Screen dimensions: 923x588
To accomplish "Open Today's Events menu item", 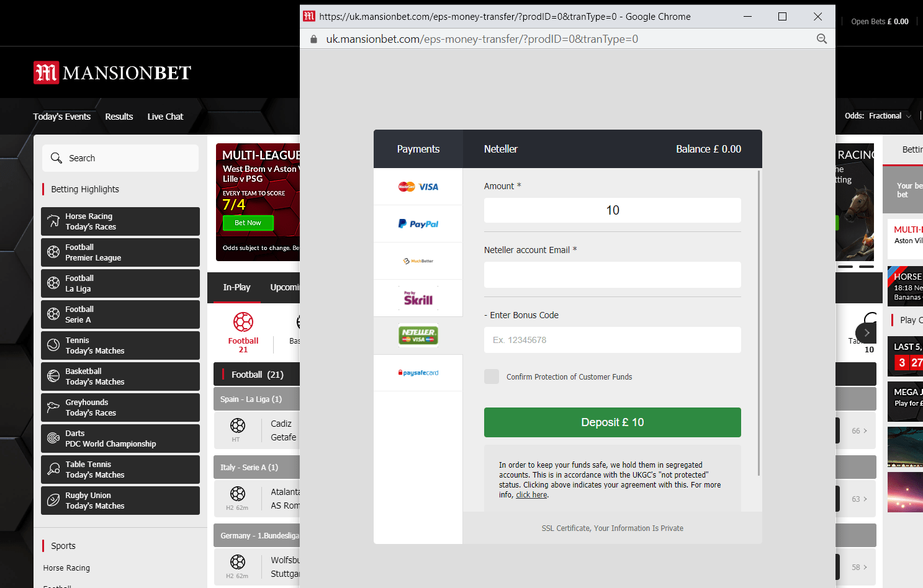I will click(61, 117).
